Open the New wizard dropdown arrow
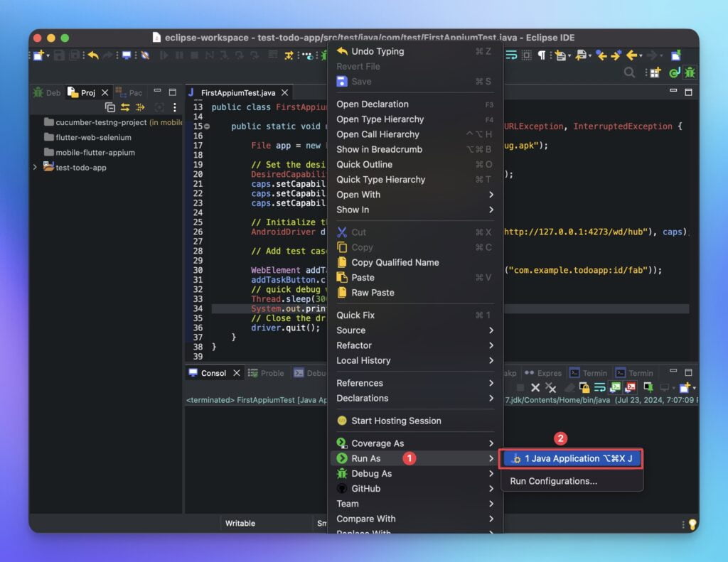Image resolution: width=728 pixels, height=562 pixels. coord(48,55)
